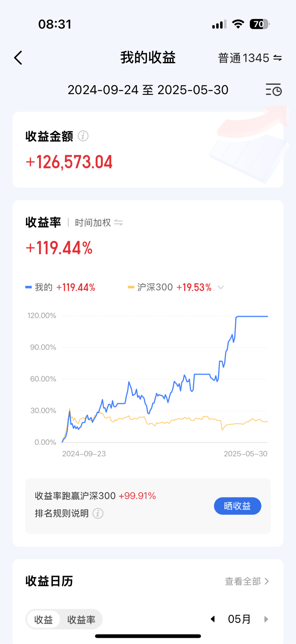Tap the blue 我的 legend swatch
296x644 pixels.
click(29, 287)
